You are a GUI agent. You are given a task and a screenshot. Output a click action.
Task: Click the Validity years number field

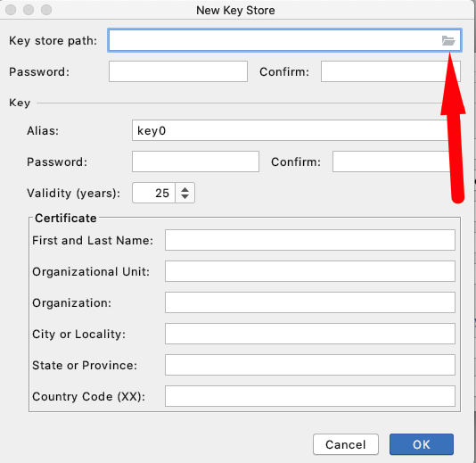154,193
